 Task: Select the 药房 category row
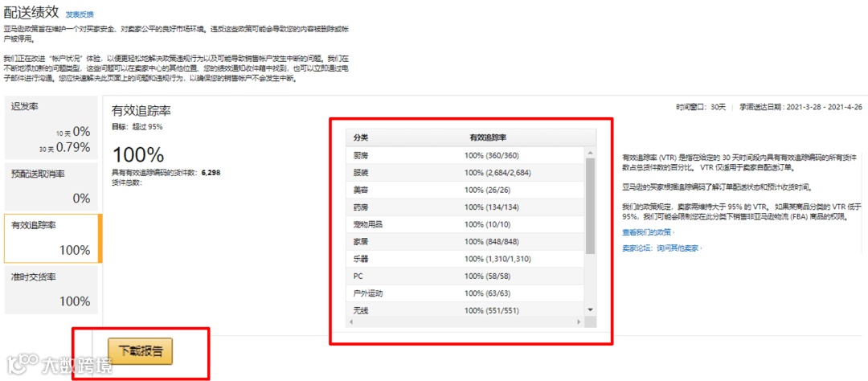pos(465,207)
